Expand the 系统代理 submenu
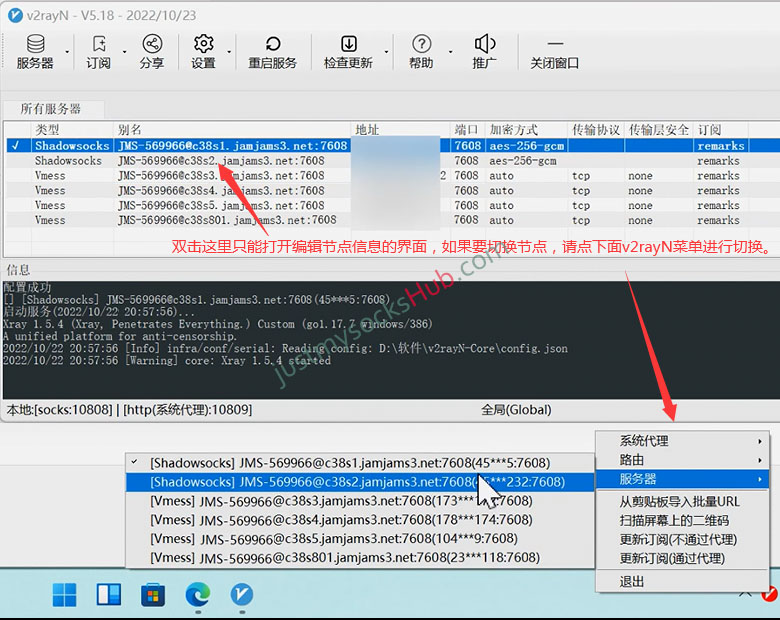 [x=682, y=441]
